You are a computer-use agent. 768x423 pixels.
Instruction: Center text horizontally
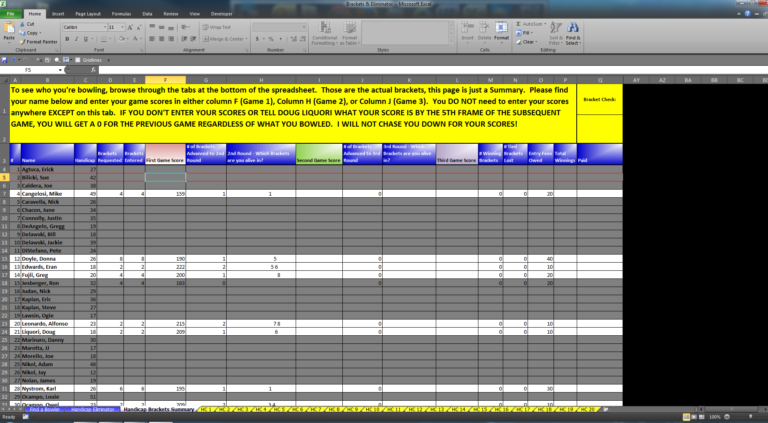[161, 39]
